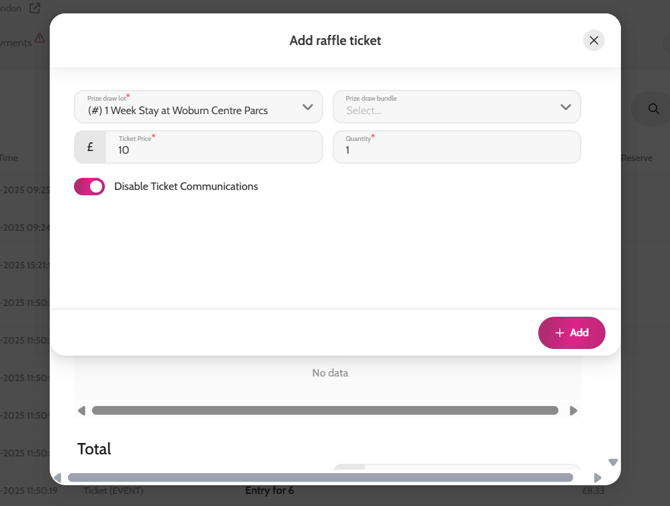Click the search magnifier icon
The height and width of the screenshot is (506, 670).
pyautogui.click(x=653, y=109)
